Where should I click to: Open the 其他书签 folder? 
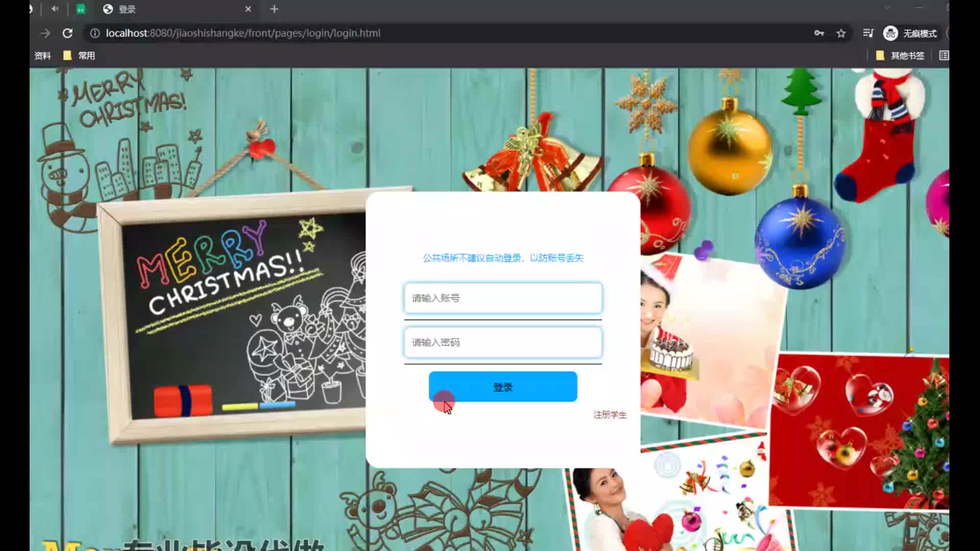[x=900, y=56]
